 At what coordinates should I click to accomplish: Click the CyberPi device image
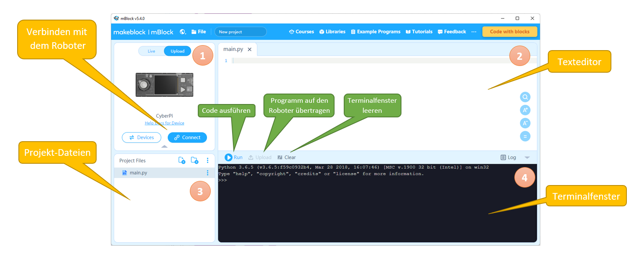tap(164, 85)
